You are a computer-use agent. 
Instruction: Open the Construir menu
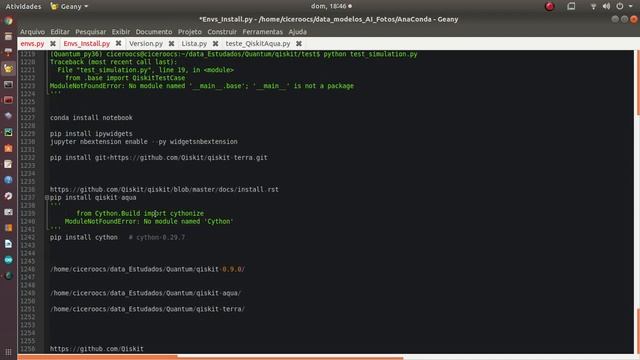tap(222, 31)
